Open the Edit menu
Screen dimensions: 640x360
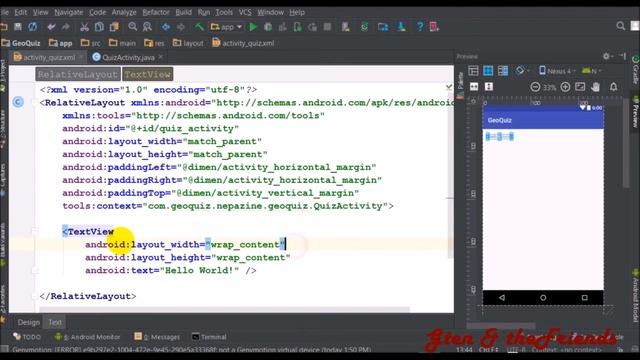coord(20,12)
